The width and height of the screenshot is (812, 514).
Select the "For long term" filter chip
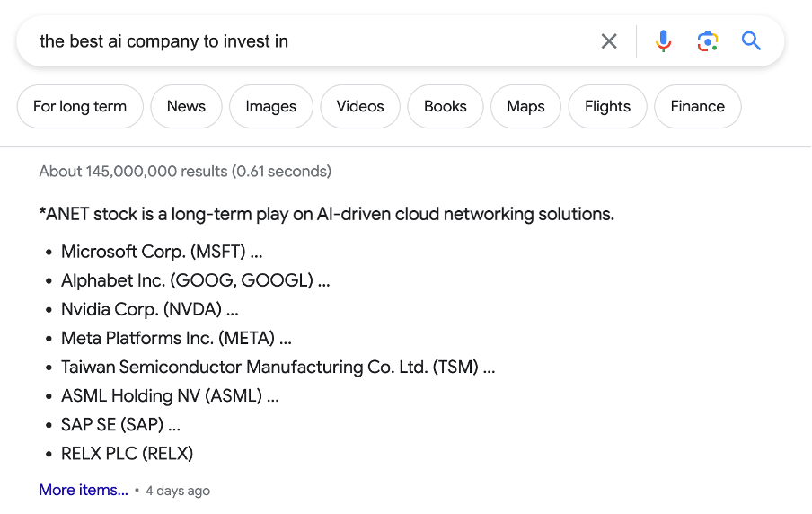pyautogui.click(x=80, y=106)
